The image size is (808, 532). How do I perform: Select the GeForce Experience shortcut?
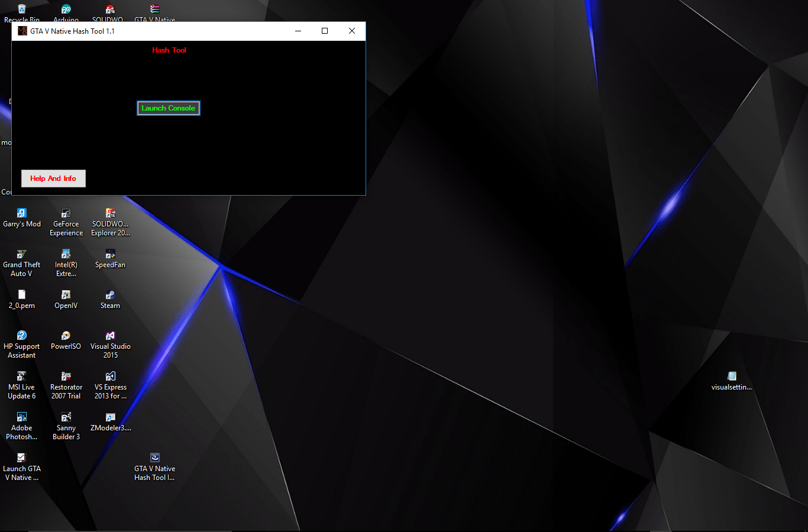pos(66,222)
